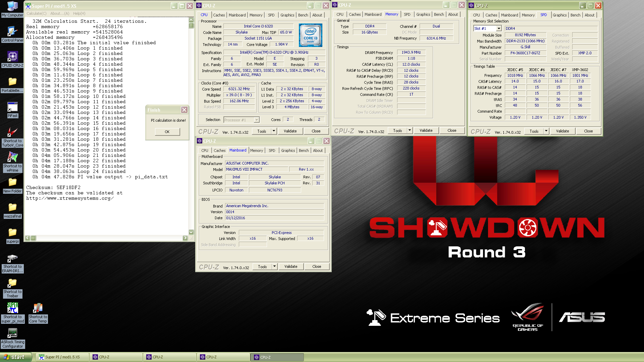Launch the CPUID CPU-Z desktop shortcut
The image size is (644, 362).
pos(12,59)
